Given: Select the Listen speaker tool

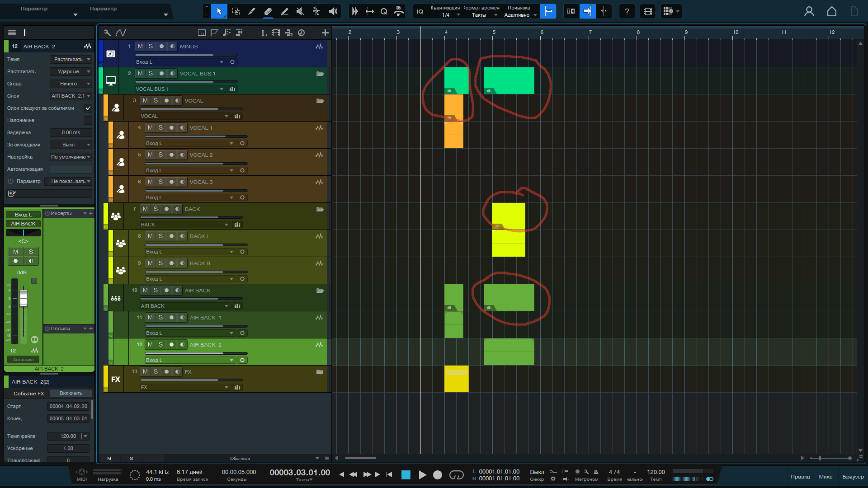Looking at the screenshot, I should click(x=333, y=11).
